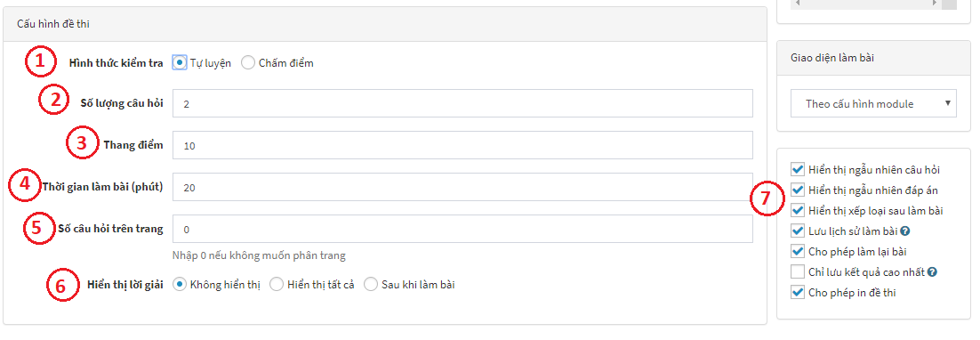Click help icon beside Lưu lịch sử làm bài
980x340 pixels.
[x=905, y=231]
